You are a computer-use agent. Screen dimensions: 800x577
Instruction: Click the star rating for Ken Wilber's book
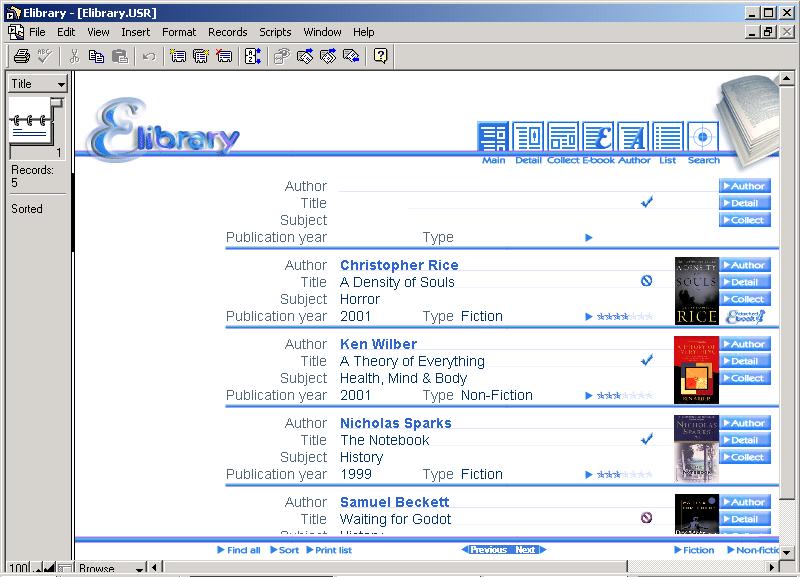pos(624,395)
